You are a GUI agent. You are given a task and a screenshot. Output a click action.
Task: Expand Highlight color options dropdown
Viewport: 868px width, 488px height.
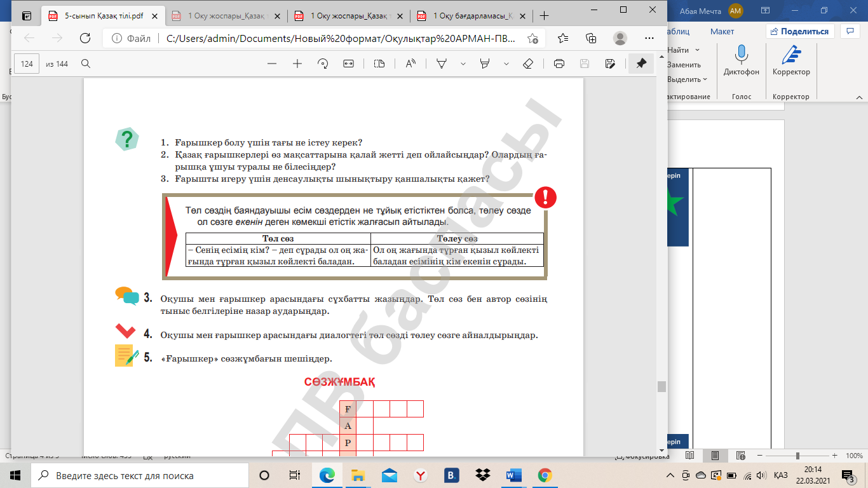pyautogui.click(x=506, y=64)
